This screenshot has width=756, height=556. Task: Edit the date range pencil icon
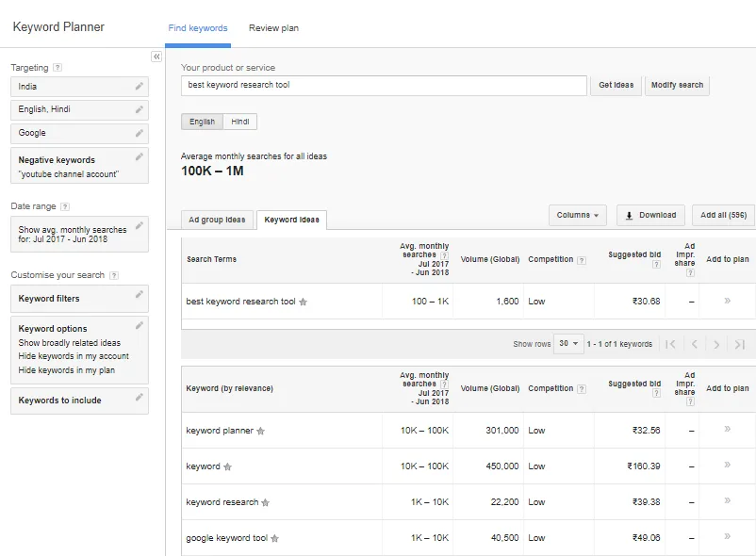click(x=139, y=225)
